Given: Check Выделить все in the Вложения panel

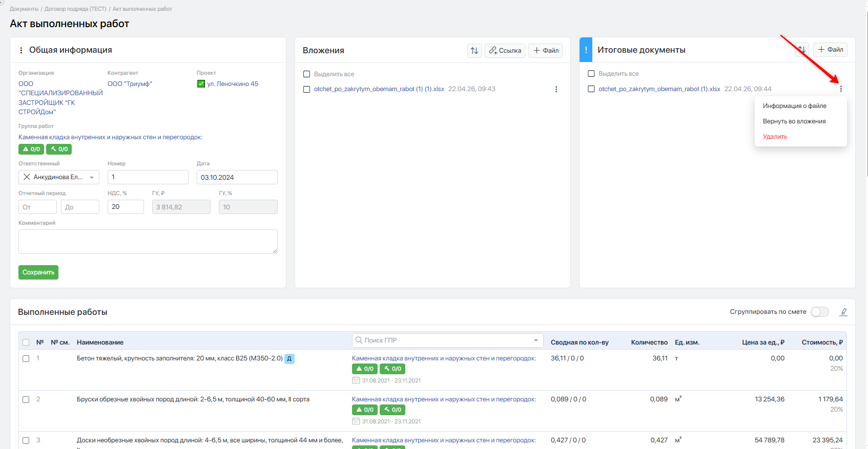Looking at the screenshot, I should point(306,74).
